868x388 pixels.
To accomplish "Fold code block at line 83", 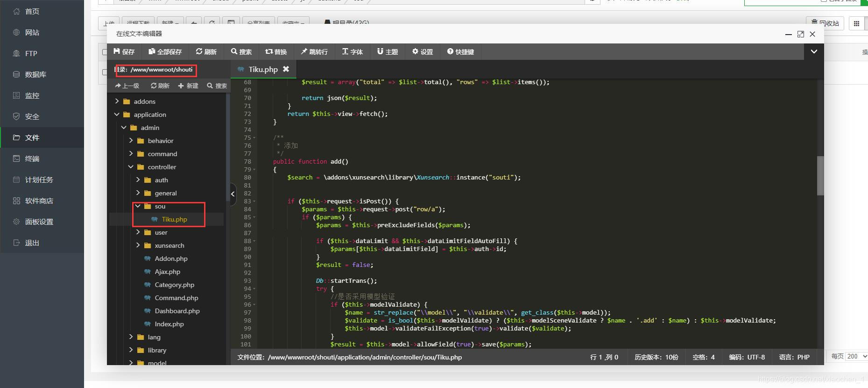I will [x=254, y=201].
